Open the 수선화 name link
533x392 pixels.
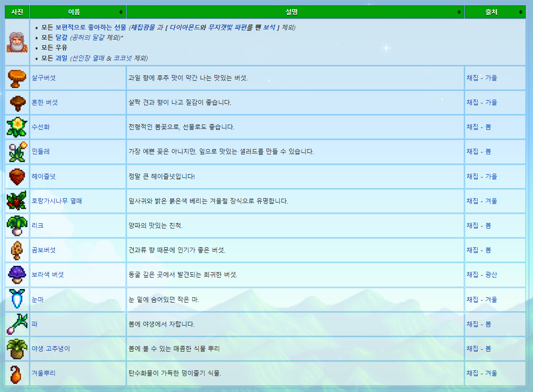[x=40, y=127]
